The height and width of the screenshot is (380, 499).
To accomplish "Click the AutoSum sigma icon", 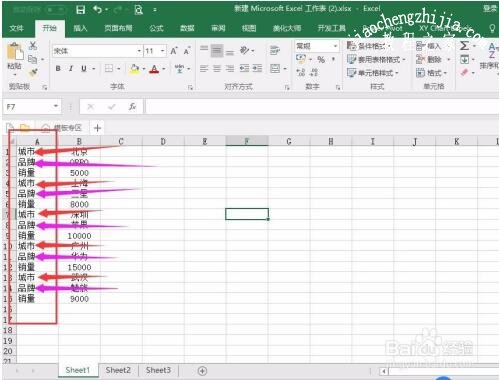I will (x=464, y=45).
